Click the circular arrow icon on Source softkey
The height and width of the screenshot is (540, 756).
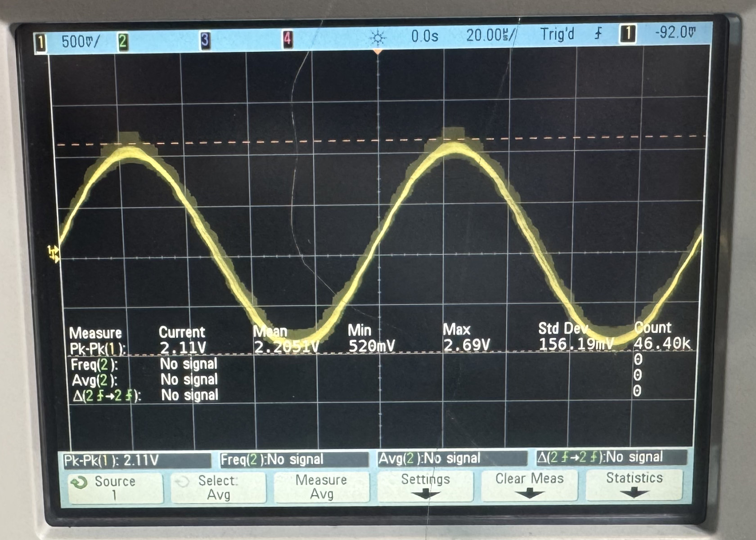coord(79,482)
